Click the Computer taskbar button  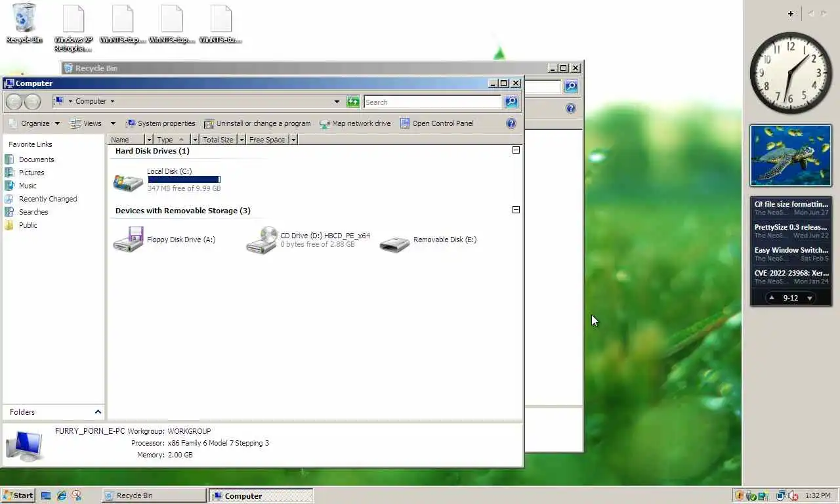tap(261, 495)
